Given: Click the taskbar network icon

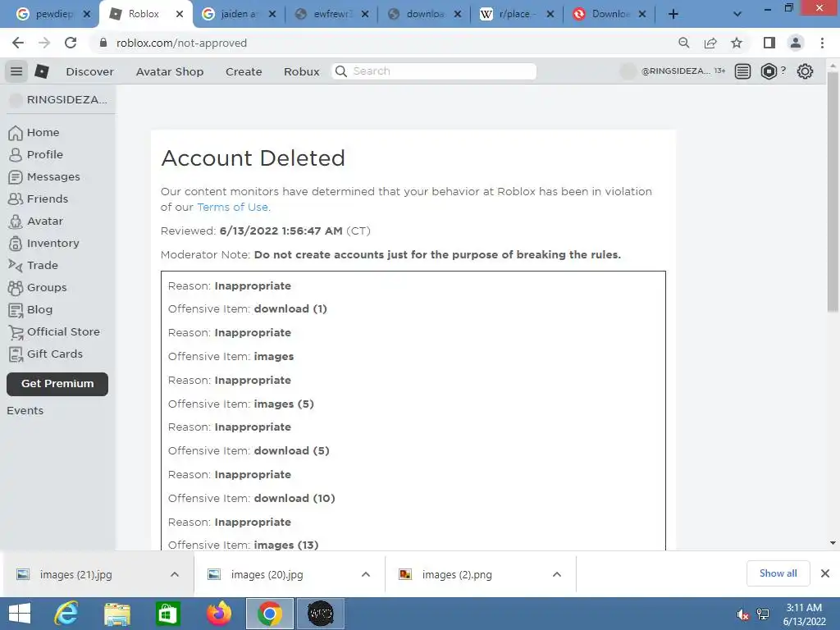Looking at the screenshot, I should coord(763,614).
